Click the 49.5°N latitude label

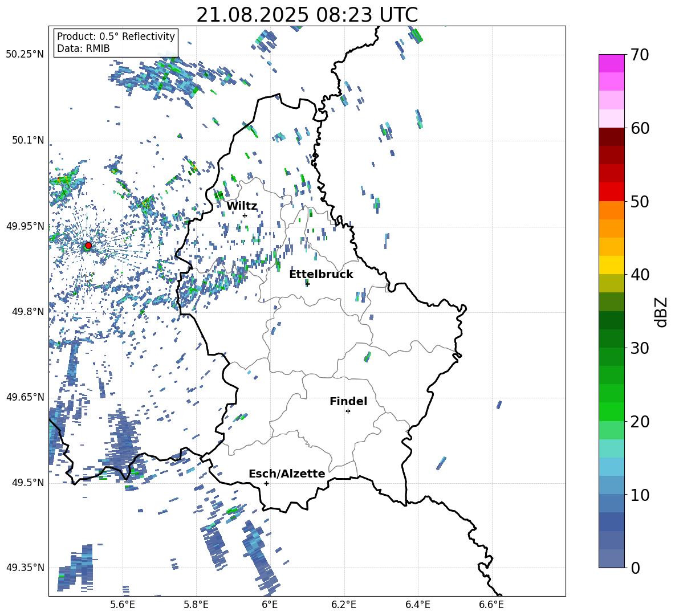coord(28,483)
